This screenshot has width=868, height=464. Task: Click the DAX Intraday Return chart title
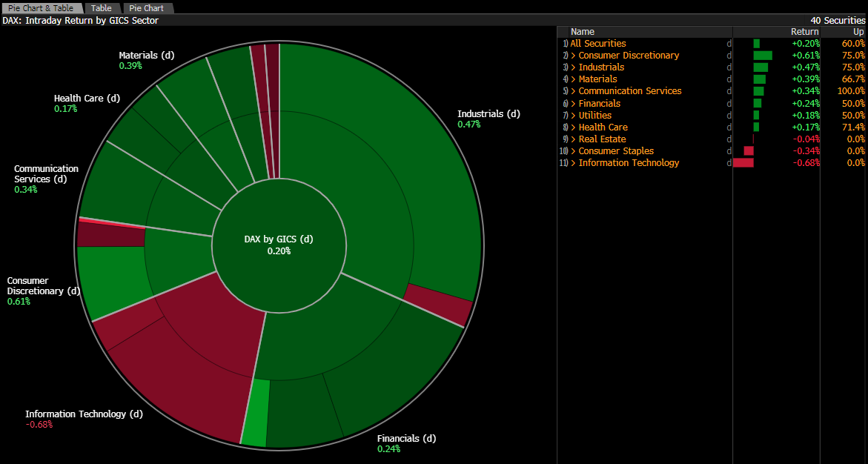(x=80, y=21)
